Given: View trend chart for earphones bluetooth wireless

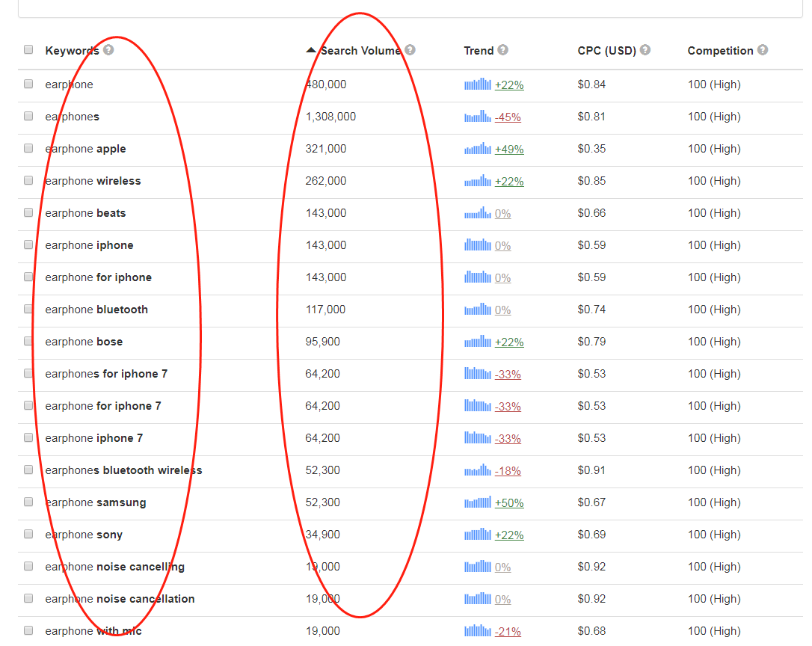Looking at the screenshot, I should click(478, 470).
